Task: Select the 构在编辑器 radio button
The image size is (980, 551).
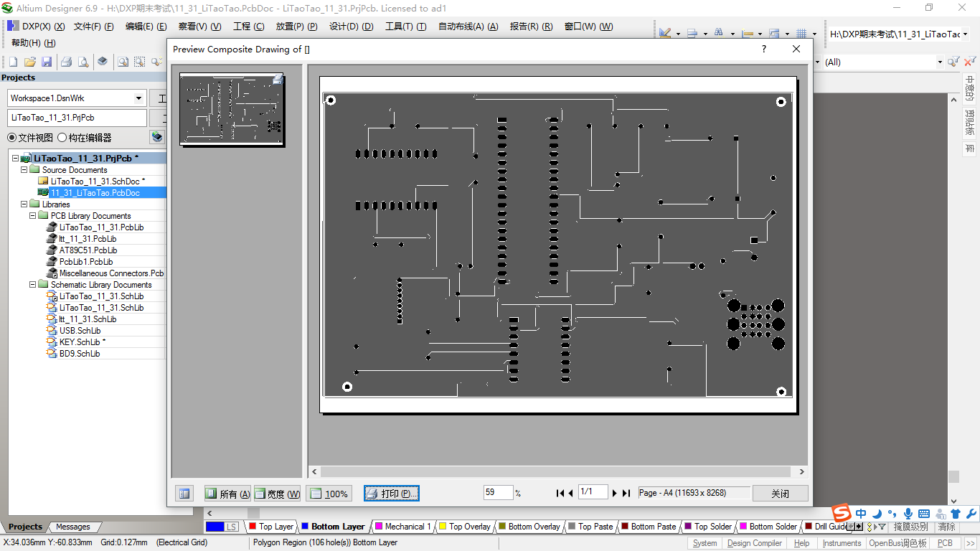Action: (62, 138)
